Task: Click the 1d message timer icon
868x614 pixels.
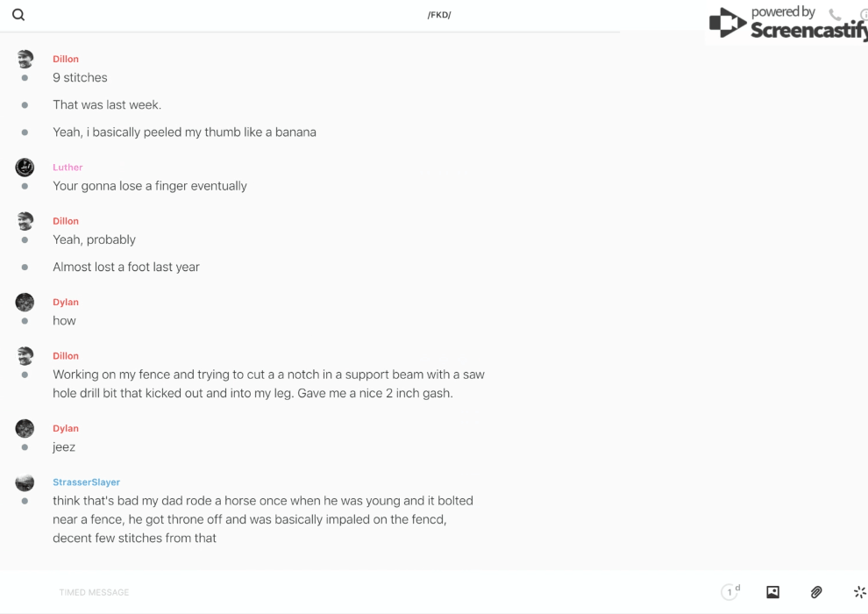Action: tap(730, 592)
